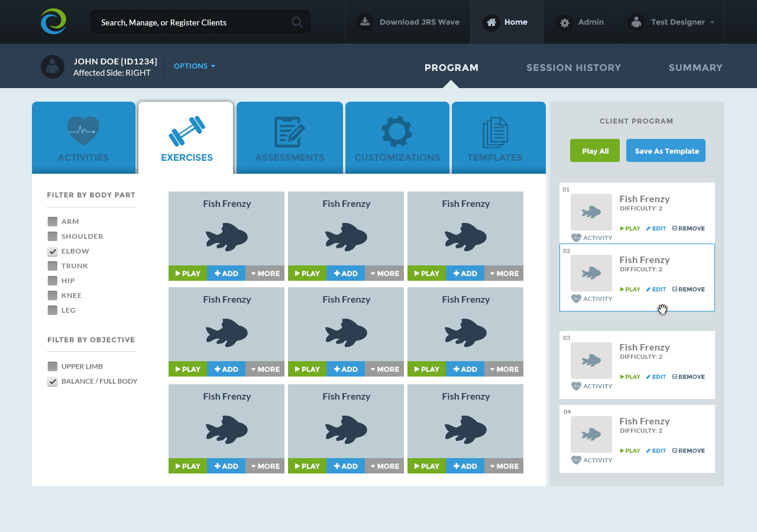
Task: Click the JRS swirl logo
Action: (x=53, y=22)
